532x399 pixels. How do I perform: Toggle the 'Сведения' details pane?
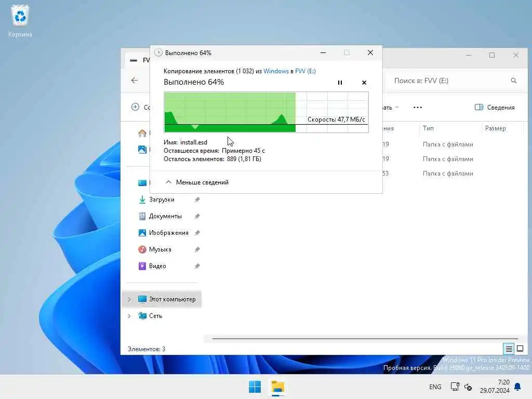495,107
